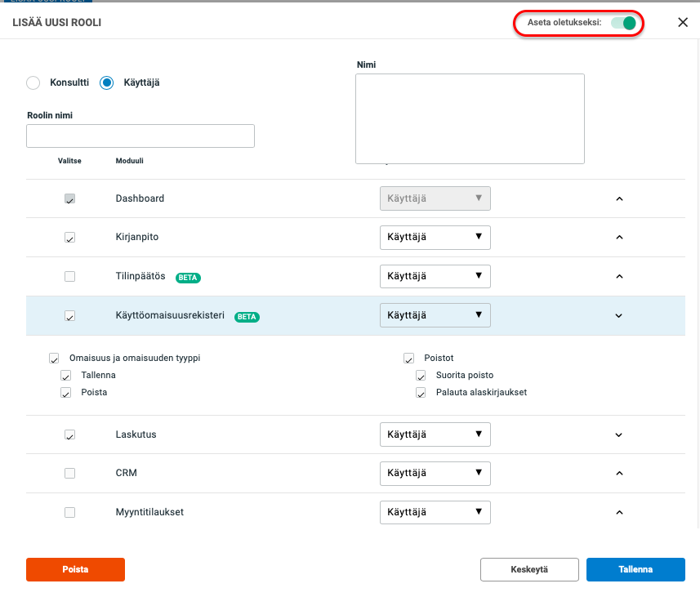Click the Keskeytä button

[529, 569]
